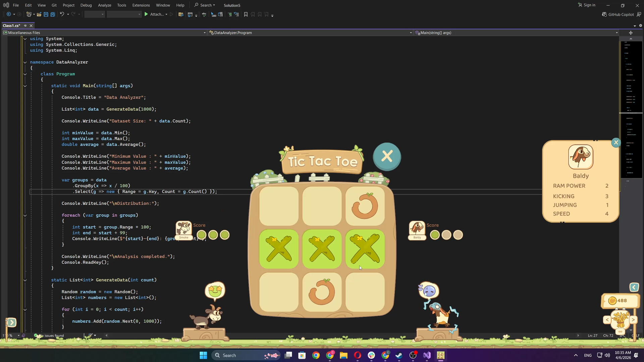Image resolution: width=644 pixels, height=362 pixels.
Task: Click the top-left empty Tic Tac Toe cell
Action: (279, 206)
